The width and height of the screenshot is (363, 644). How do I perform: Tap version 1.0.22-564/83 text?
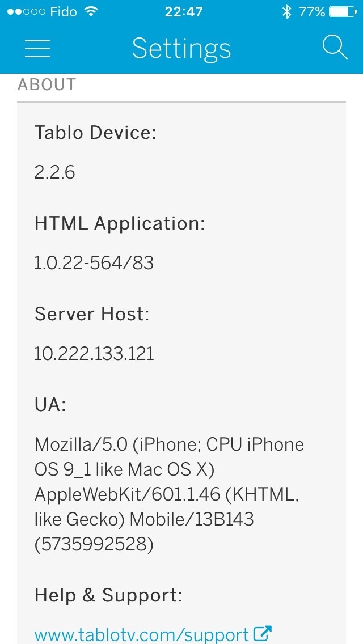[x=94, y=263]
